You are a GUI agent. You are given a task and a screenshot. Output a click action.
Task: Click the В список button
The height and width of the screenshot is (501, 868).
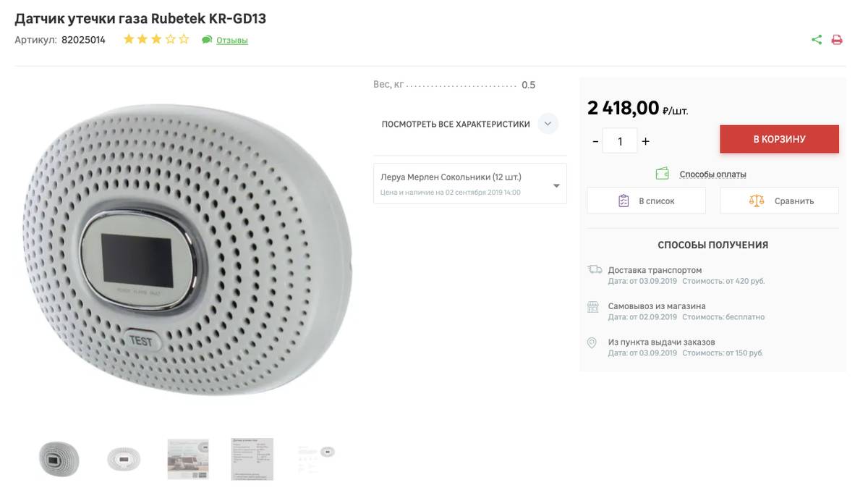click(646, 201)
